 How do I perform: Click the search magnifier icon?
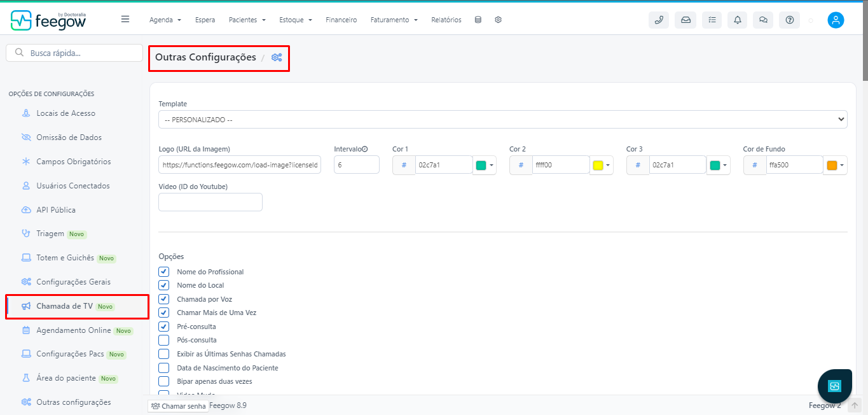click(19, 53)
